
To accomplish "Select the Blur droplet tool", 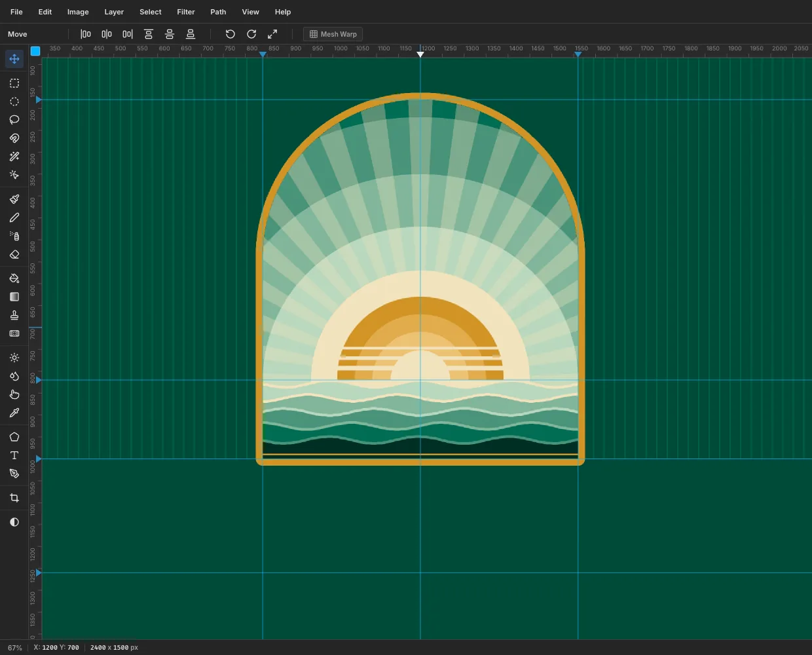I will click(x=14, y=376).
